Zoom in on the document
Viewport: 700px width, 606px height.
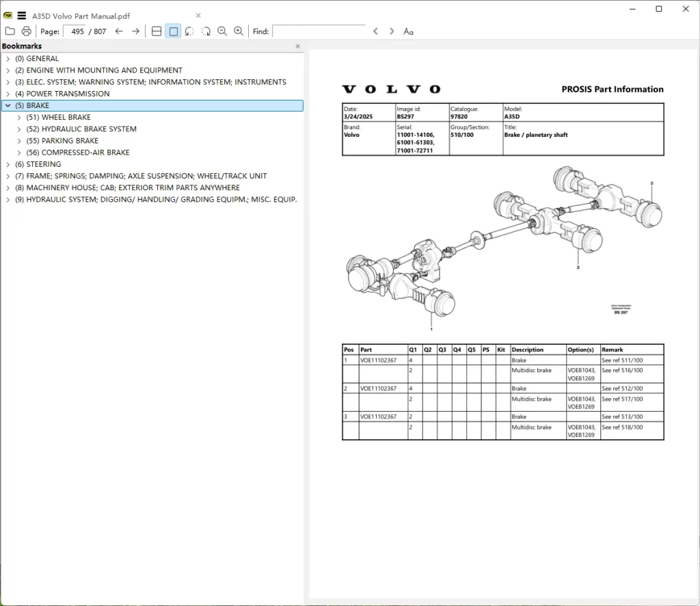tap(239, 31)
